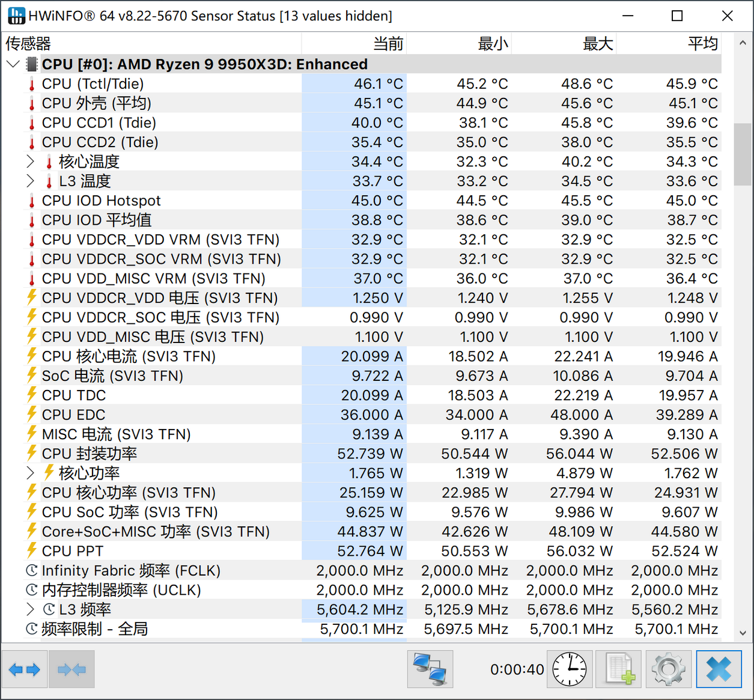Expand the 核心功率 entry

(30, 473)
